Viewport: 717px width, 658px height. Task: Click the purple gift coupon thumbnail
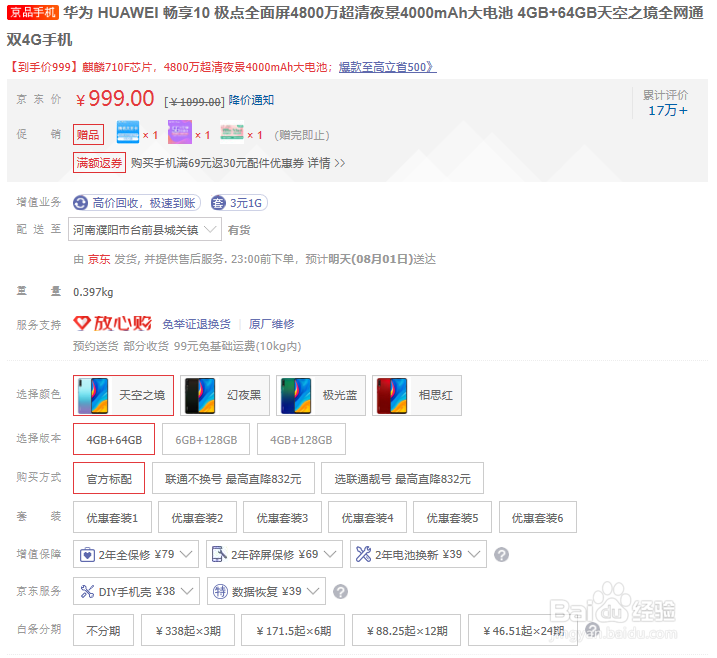point(180,132)
